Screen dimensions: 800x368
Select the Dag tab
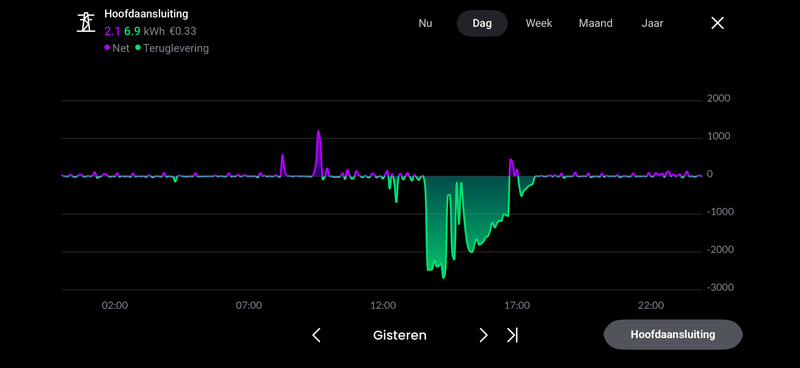(482, 23)
